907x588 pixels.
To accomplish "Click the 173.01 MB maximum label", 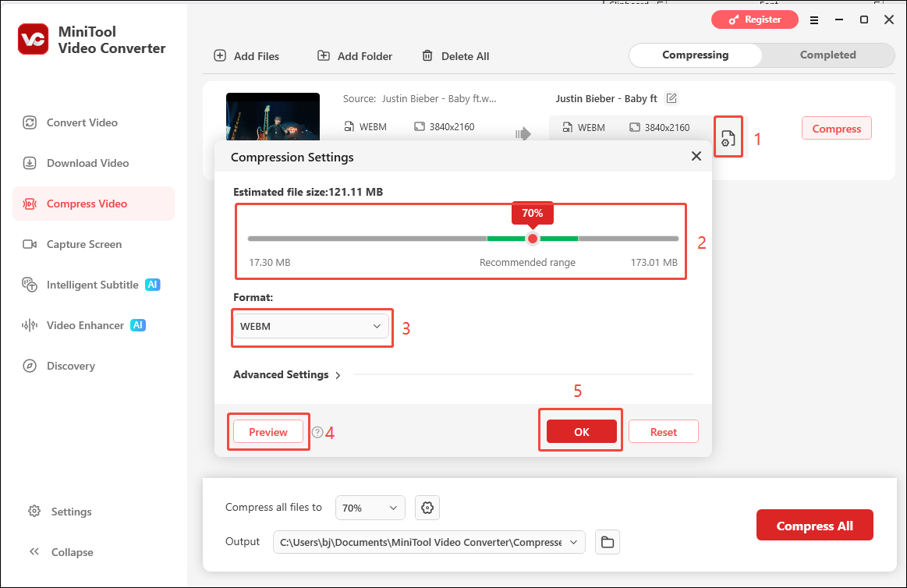I will [x=654, y=263].
